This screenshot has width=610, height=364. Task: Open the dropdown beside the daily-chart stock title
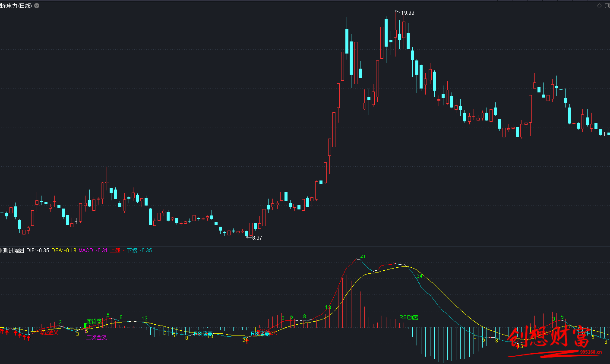[x=37, y=6]
